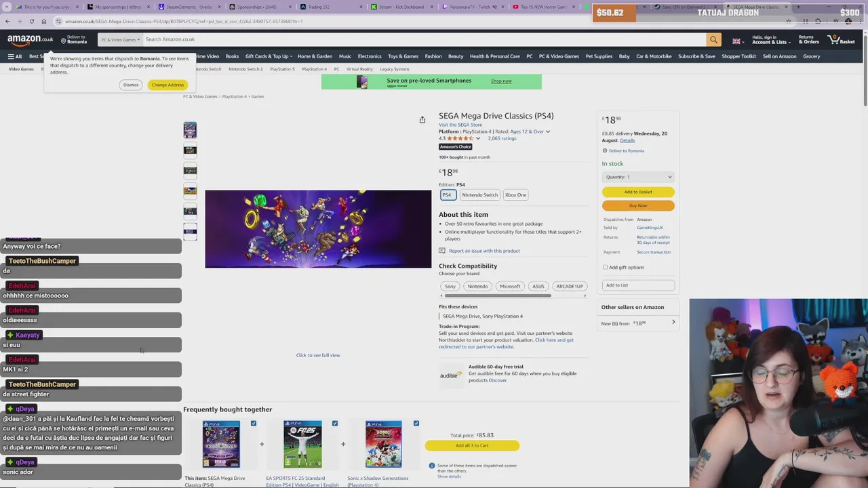Click the browser forward arrow

19,21
